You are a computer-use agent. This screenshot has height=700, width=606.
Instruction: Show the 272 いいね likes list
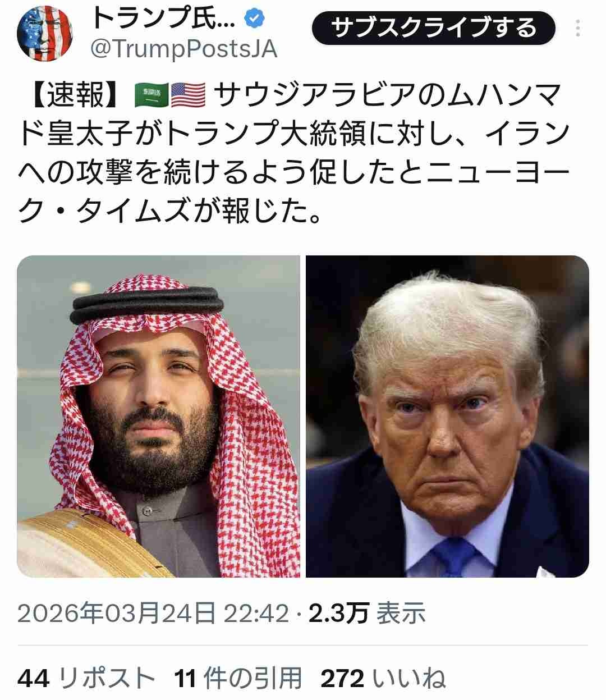coord(383,678)
